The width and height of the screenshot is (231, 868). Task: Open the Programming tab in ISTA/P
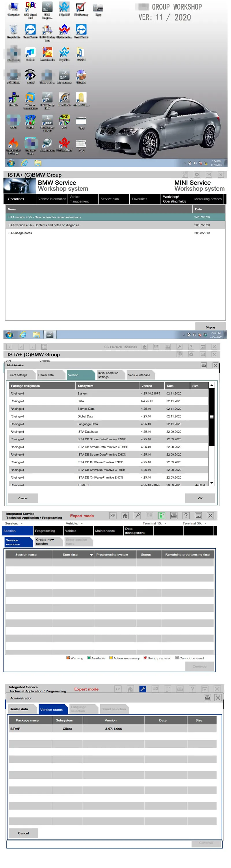[48, 531]
